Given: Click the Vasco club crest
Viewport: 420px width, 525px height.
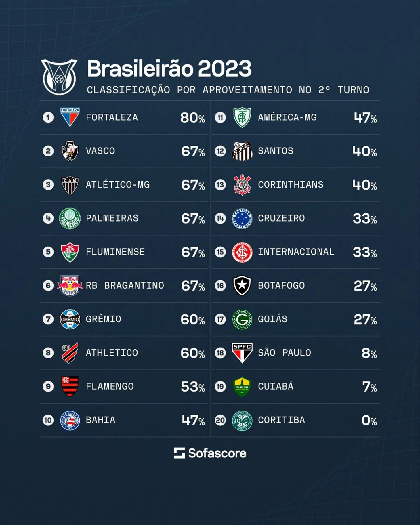Looking at the screenshot, I should [x=70, y=151].
